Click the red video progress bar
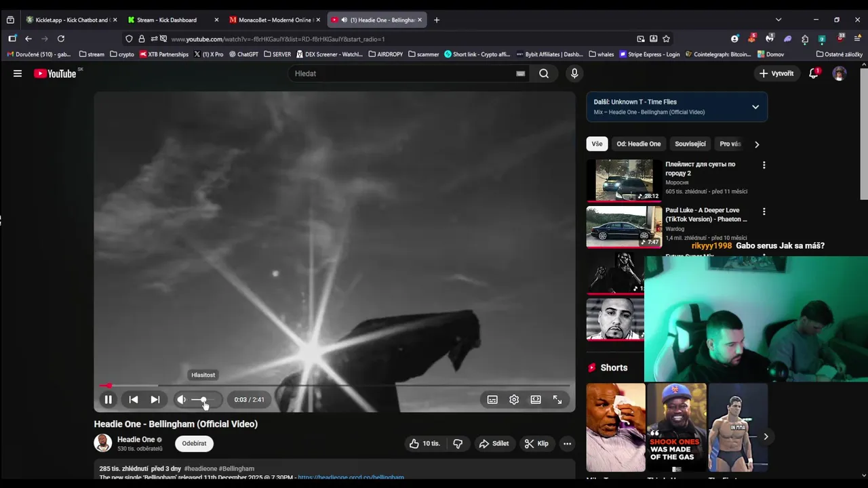868x488 pixels. tap(334, 385)
